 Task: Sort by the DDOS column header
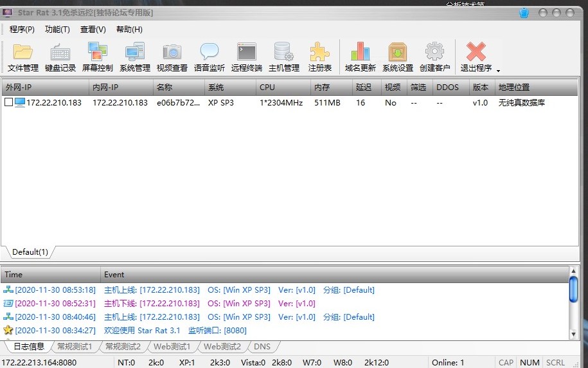451,87
